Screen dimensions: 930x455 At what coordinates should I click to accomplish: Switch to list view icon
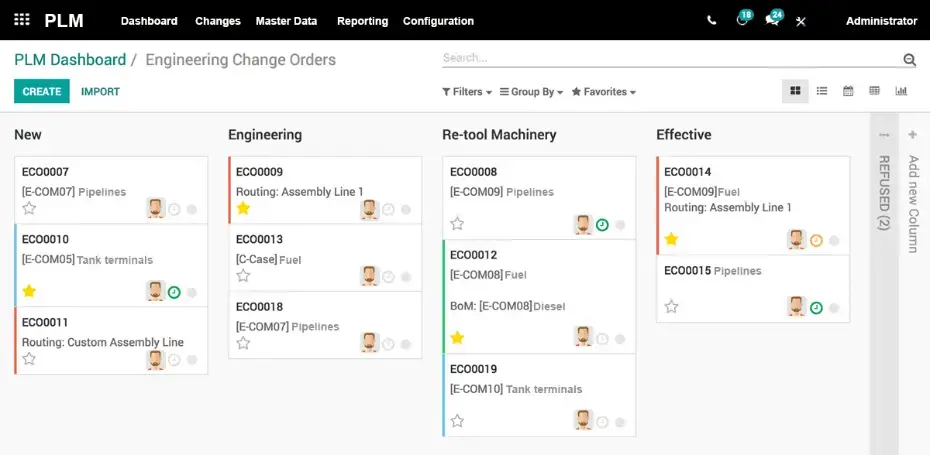(822, 91)
